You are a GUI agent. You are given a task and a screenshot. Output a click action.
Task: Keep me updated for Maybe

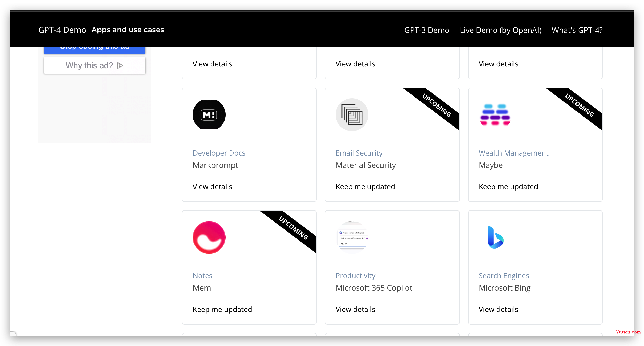click(507, 186)
